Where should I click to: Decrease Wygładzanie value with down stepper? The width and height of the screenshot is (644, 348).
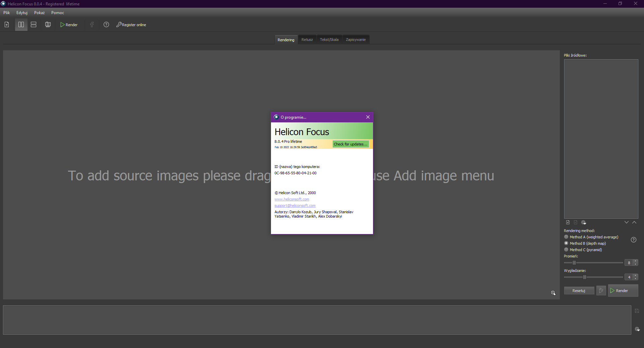tap(636, 279)
